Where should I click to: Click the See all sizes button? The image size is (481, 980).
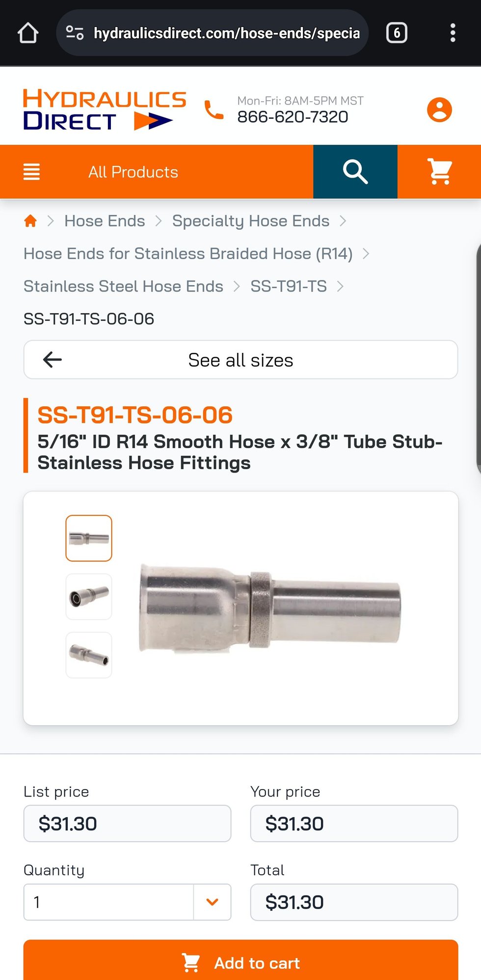click(x=240, y=360)
